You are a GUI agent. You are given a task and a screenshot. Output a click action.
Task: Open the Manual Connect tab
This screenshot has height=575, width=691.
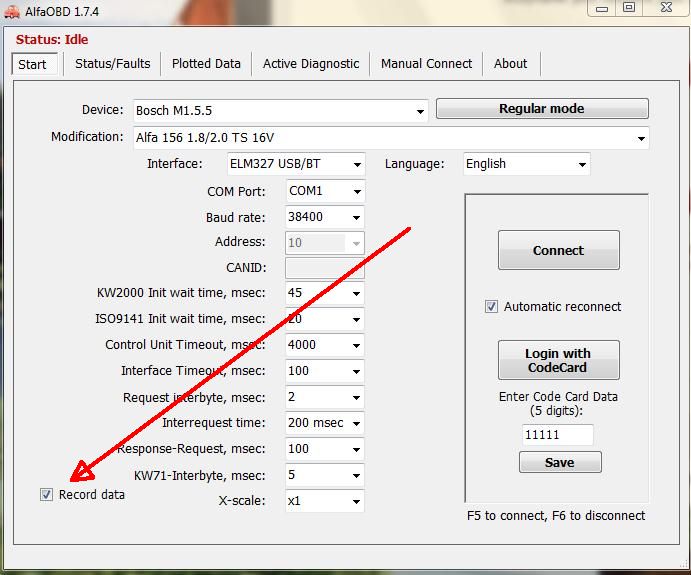[x=426, y=64]
